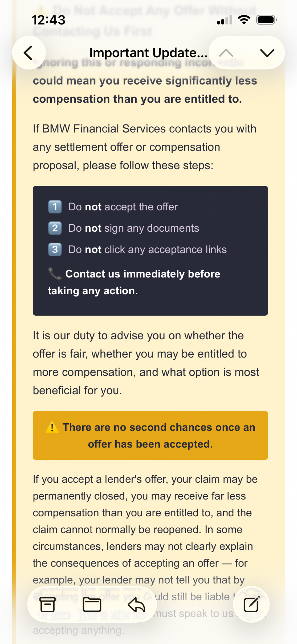The width and height of the screenshot is (297, 644).
Task: Tap the "Important Update..." subject title
Action: (148, 53)
